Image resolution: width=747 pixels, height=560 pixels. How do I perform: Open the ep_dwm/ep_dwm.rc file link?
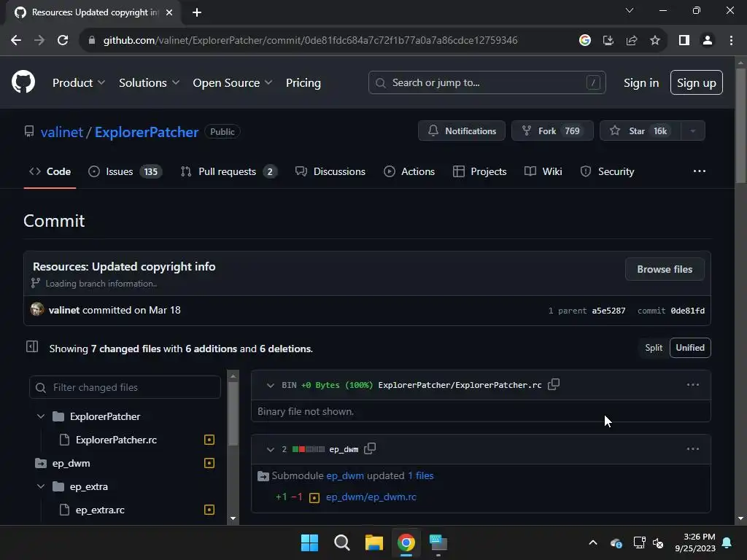pos(371,497)
